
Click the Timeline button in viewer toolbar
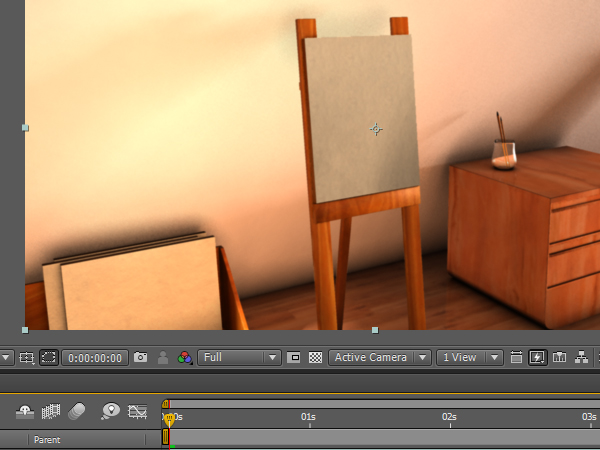(559, 357)
